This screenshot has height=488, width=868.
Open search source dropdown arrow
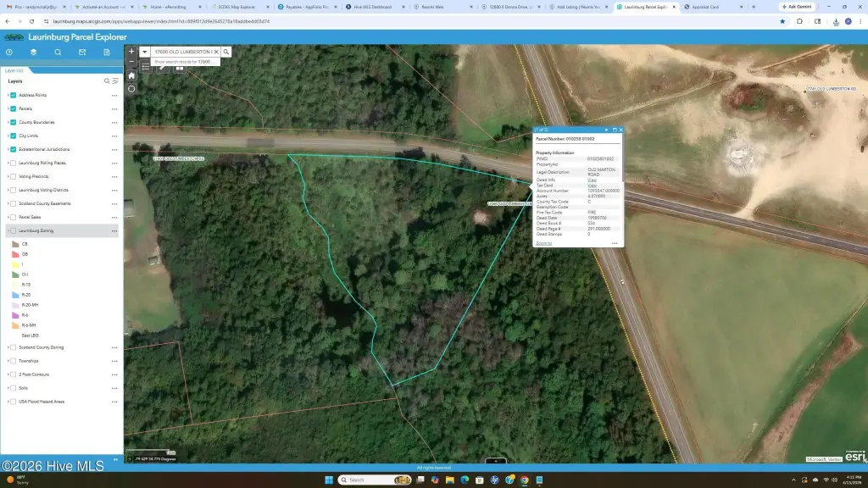point(145,52)
